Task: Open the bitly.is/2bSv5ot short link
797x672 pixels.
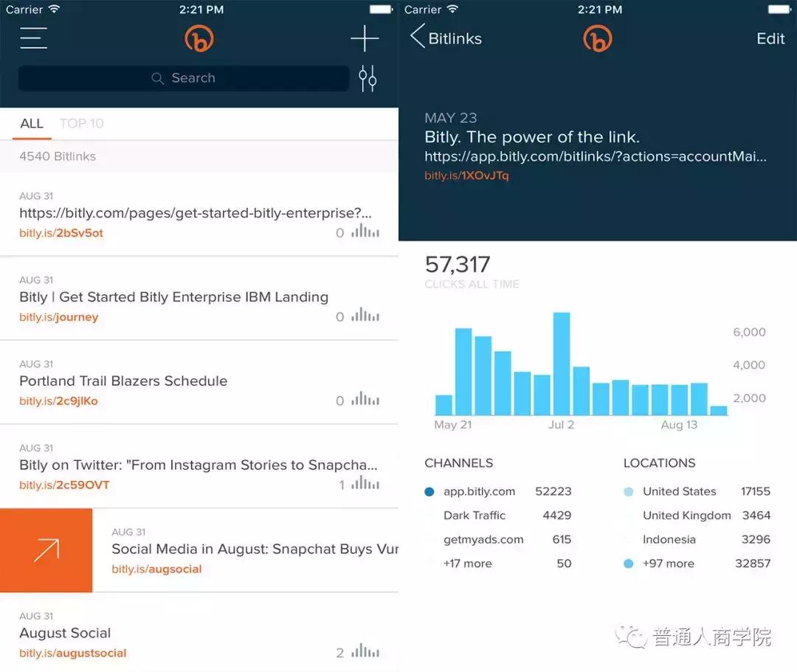Action: click(x=61, y=233)
